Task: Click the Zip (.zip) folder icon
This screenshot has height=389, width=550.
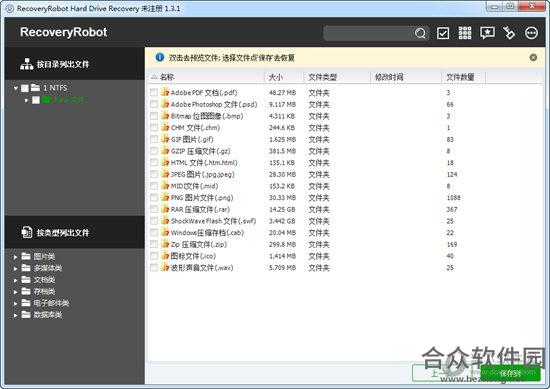Action: pos(165,244)
